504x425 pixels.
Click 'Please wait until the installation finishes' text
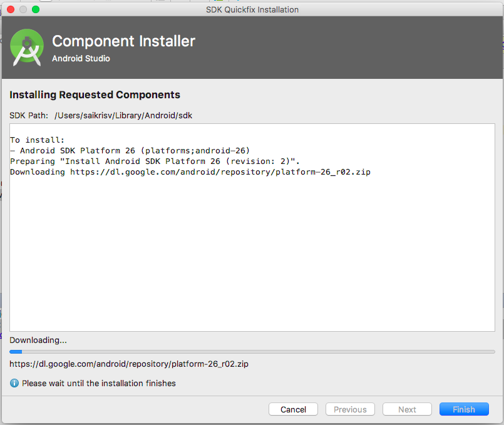[x=99, y=383]
